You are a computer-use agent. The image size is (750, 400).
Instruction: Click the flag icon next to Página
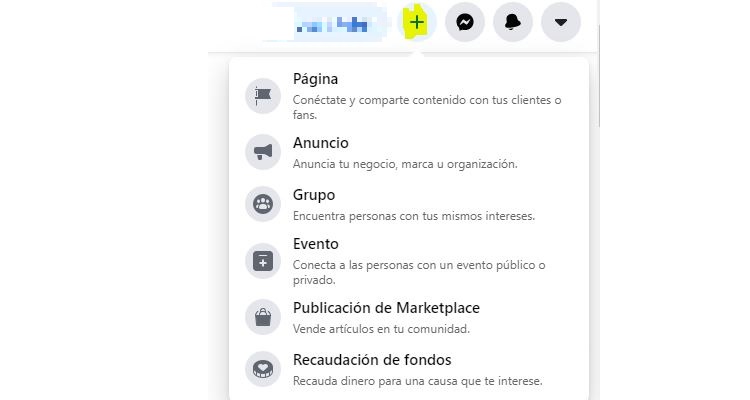pos(263,96)
